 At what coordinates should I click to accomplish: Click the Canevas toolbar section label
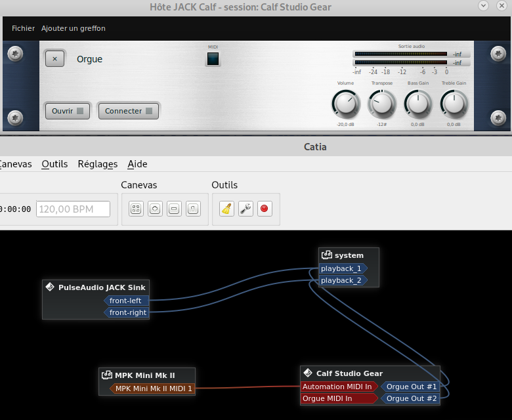[139, 185]
